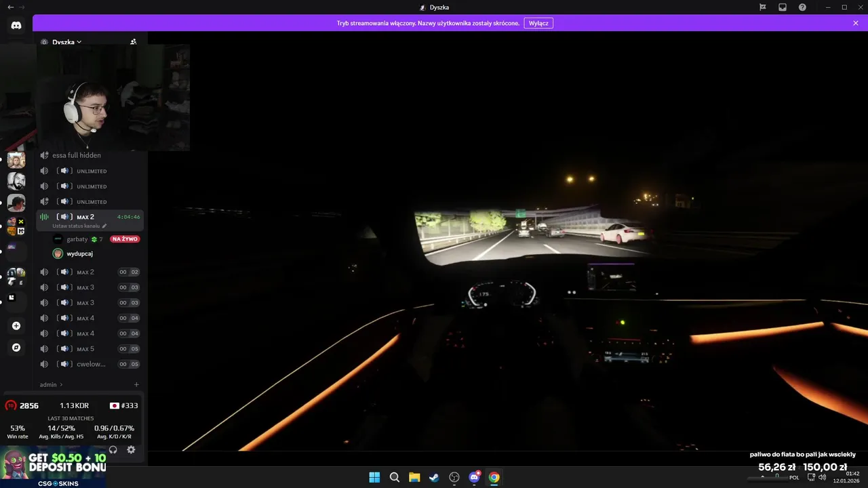Click the NA ŻYWO live badge
The height and width of the screenshot is (488, 868).
pos(125,239)
